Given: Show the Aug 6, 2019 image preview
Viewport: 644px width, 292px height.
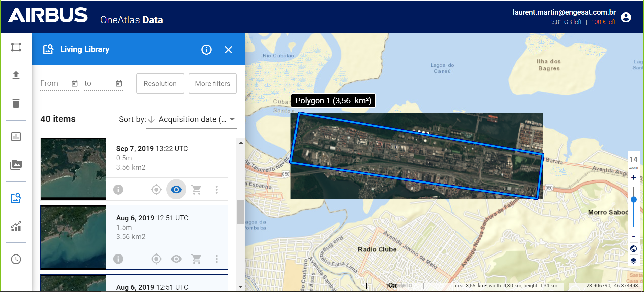Looking at the screenshot, I should 176,259.
